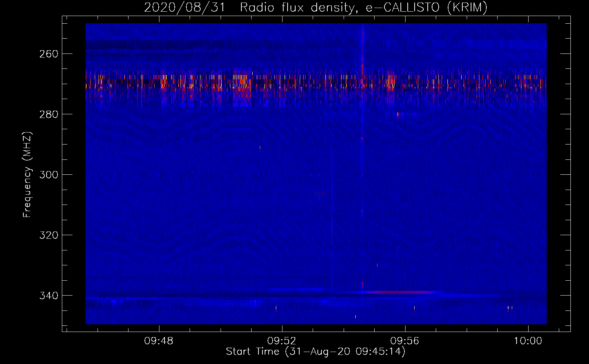Click the plot title 'Radio flux density, e-CALLISTO (KRIM)'

click(363, 8)
